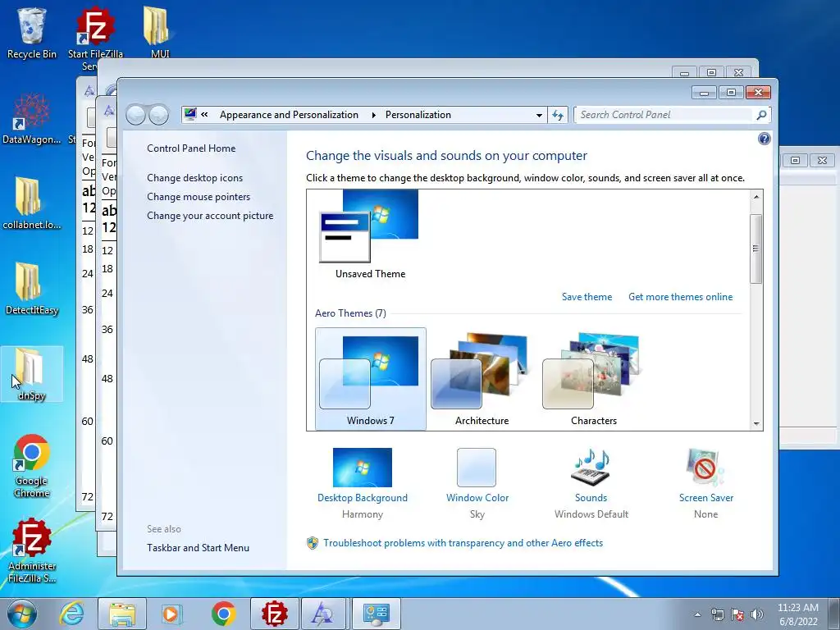Open the Sounds settings icon
This screenshot has width=840, height=630.
point(591,468)
